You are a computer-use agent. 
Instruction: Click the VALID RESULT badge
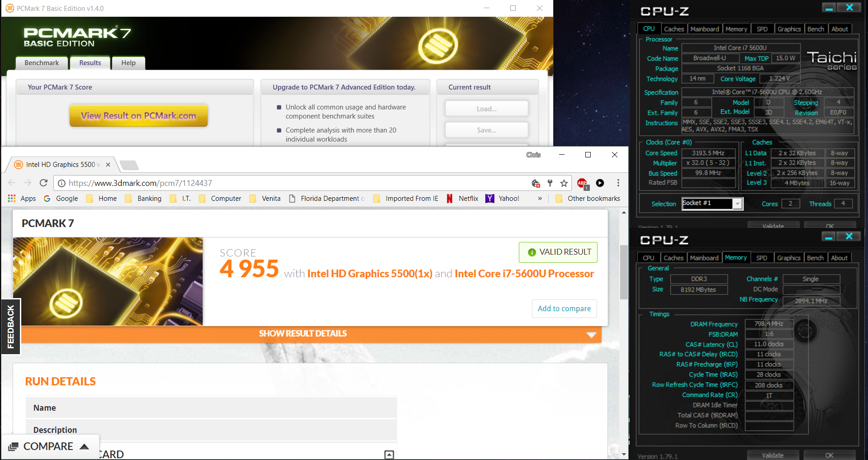pyautogui.click(x=558, y=252)
